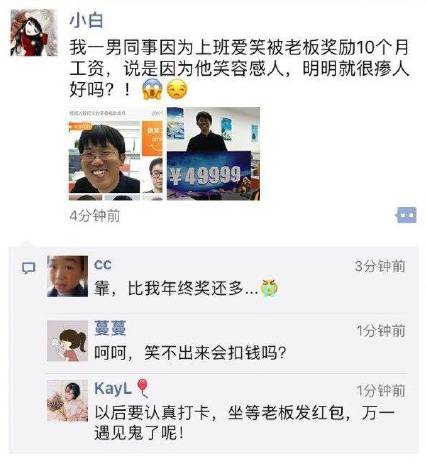The width and height of the screenshot is (426, 468).
Task: Open KayL's avatar photo
Action: click(x=68, y=400)
